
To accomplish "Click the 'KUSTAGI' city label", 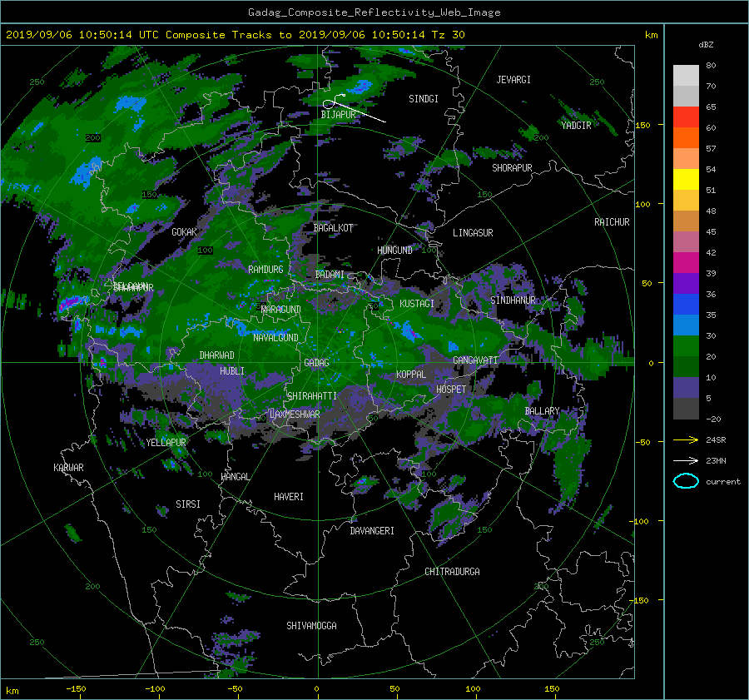I will pyautogui.click(x=417, y=304).
